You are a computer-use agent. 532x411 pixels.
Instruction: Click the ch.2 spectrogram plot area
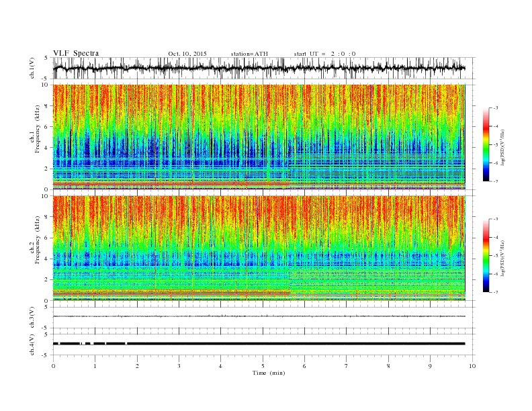click(259, 248)
